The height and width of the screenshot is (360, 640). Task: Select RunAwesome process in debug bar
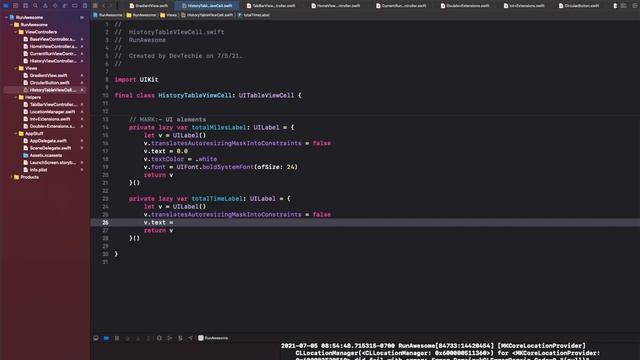[213, 338]
